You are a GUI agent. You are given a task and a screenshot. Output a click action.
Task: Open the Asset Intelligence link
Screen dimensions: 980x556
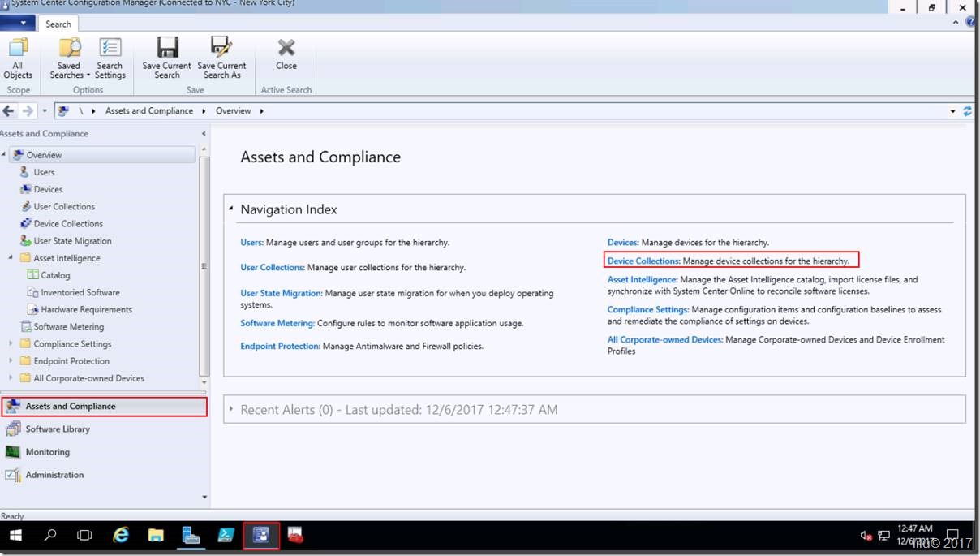643,279
